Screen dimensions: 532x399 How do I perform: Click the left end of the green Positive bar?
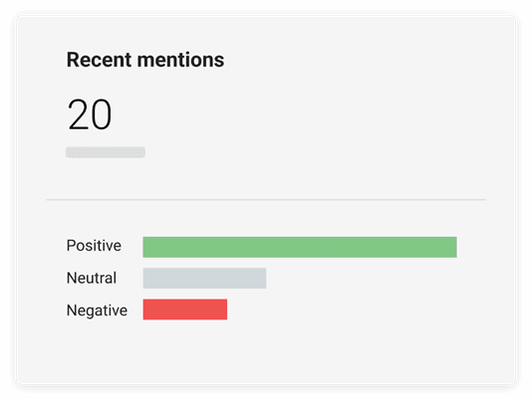[x=146, y=247]
